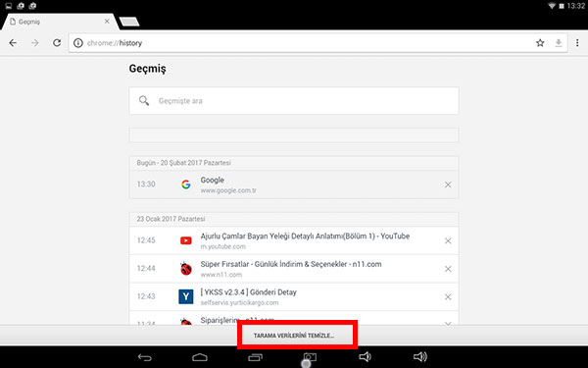This screenshot has height=368, width=588.
Task: Tap the Wi-Fi status icon
Action: coord(552,6)
